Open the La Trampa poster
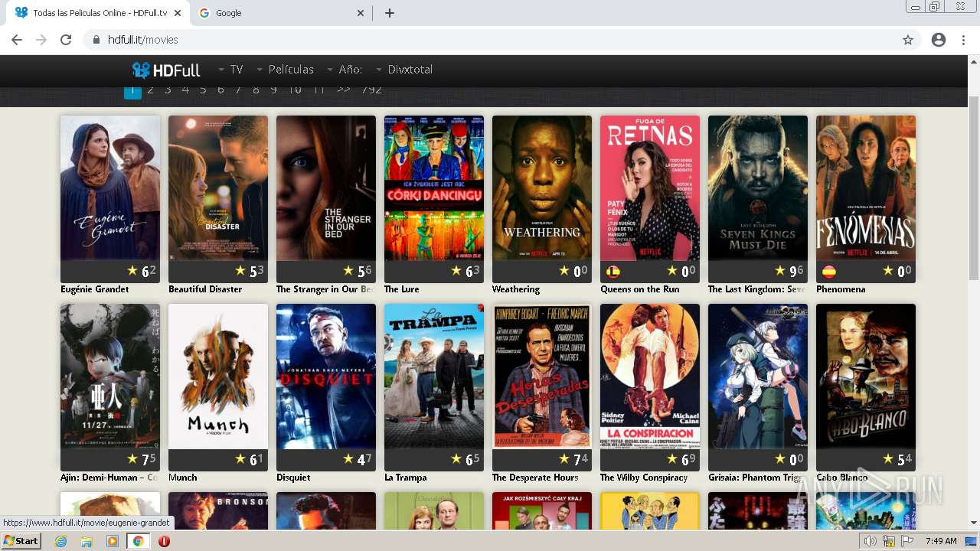Viewport: 980px width, 551px height. [434, 377]
